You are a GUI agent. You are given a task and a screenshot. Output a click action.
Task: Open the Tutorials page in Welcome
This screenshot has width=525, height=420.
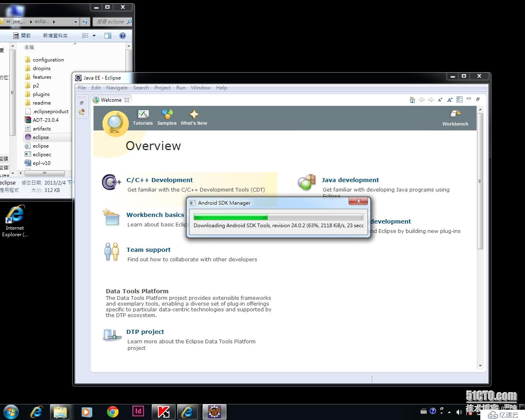pos(143,117)
